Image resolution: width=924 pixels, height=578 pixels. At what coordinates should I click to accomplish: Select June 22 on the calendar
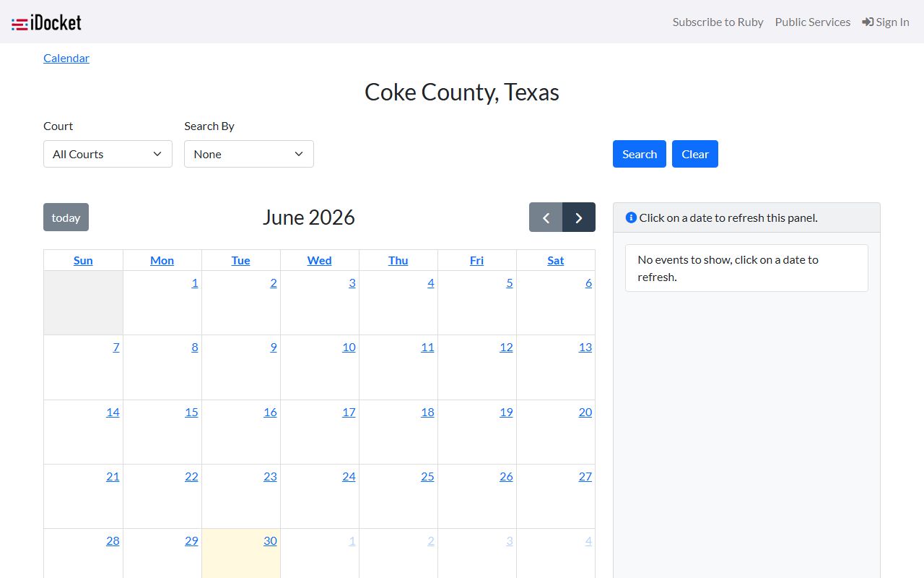coord(191,476)
